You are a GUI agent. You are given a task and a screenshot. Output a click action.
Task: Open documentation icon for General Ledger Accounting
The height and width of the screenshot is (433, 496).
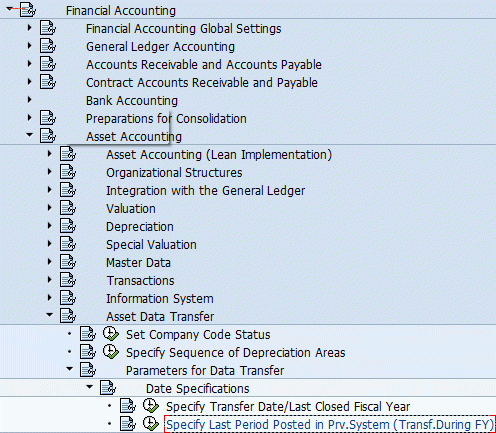48,46
